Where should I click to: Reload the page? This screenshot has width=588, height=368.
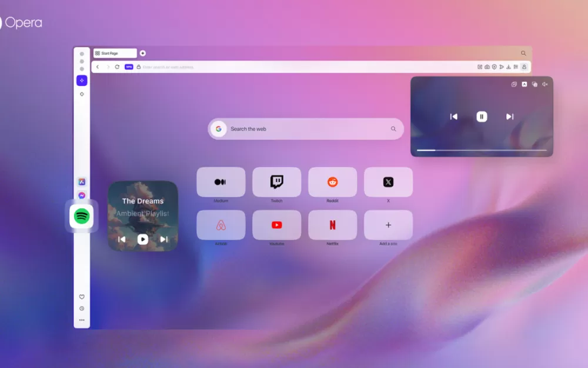coord(117,67)
